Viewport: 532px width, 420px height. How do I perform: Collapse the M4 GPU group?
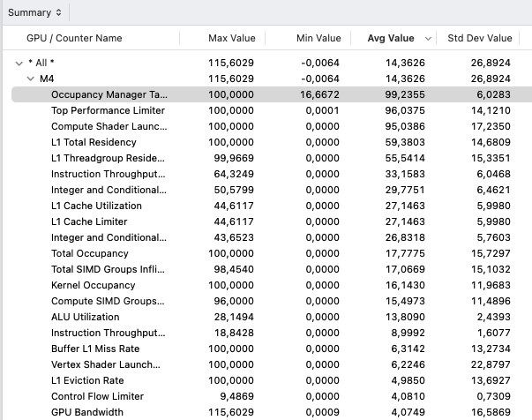pyautogui.click(x=31, y=79)
